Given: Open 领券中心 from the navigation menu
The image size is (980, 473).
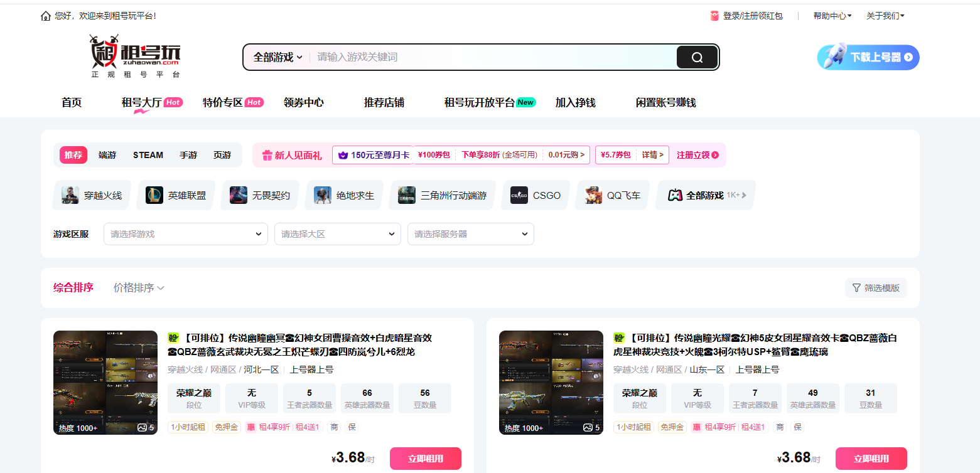Looking at the screenshot, I should point(304,102).
